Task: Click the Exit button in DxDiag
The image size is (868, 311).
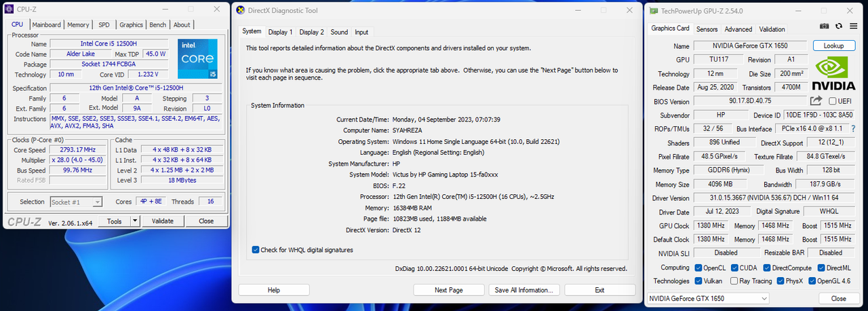Action: (x=599, y=290)
